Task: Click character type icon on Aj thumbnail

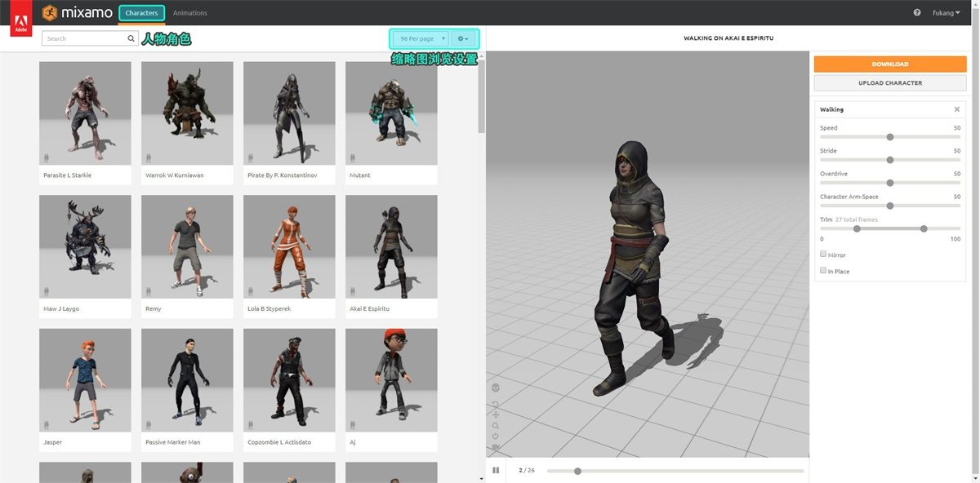Action: click(x=353, y=424)
